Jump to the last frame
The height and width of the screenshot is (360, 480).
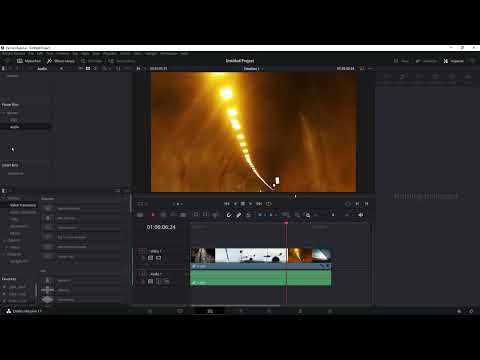(259, 204)
